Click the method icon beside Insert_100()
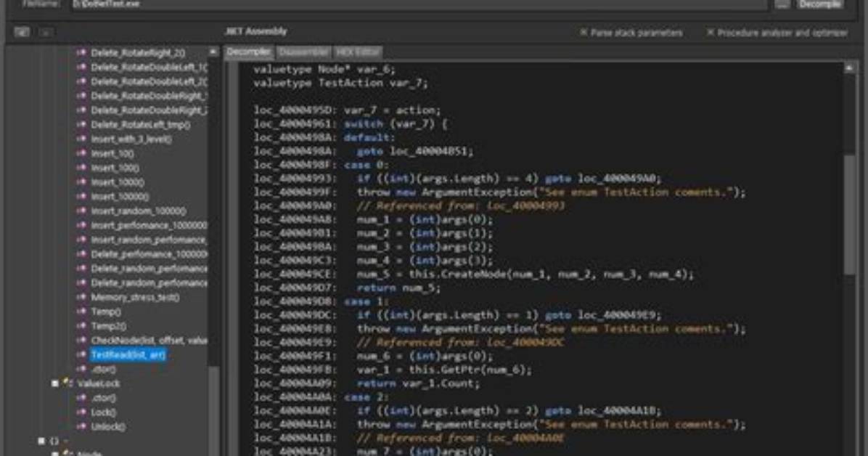 (81, 168)
